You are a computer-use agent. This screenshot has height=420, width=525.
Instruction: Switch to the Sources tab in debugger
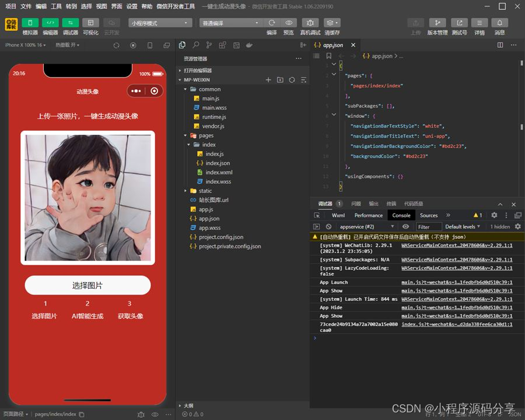(x=428, y=215)
